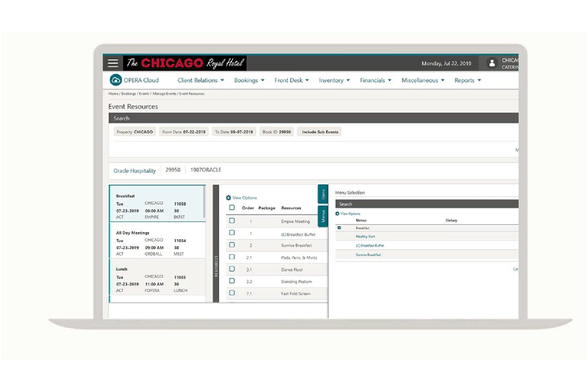Open the Sunrise Breakfast link in Menu Selection

click(x=368, y=255)
